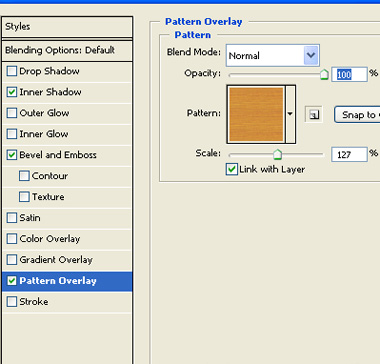Click the Scale value field showing 127
Image resolution: width=380 pixels, height=364 pixels.
click(349, 154)
